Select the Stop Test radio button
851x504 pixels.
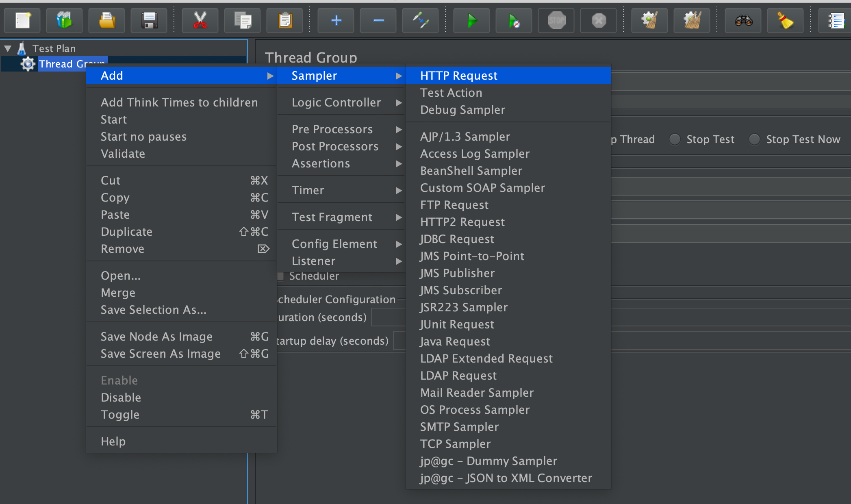pyautogui.click(x=675, y=139)
